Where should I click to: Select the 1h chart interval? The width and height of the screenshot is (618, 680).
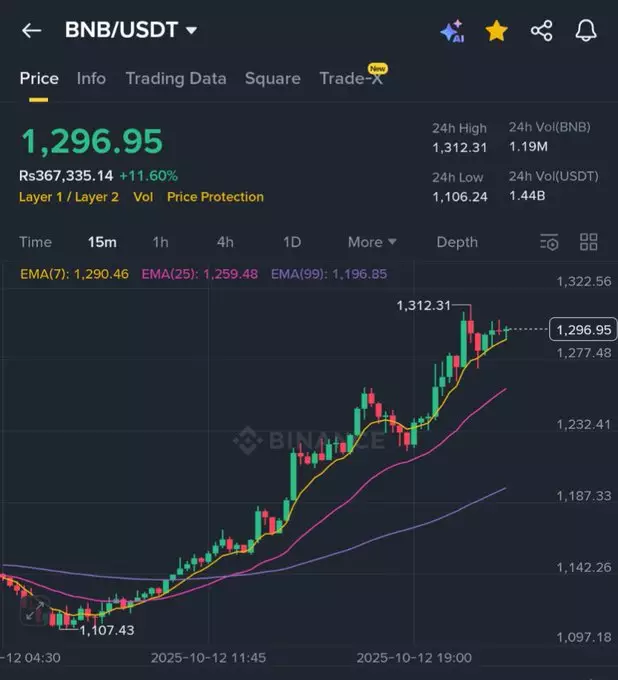pyautogui.click(x=160, y=242)
